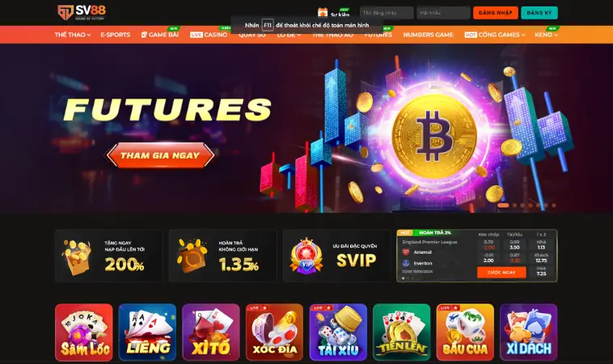Expand the Keno menu

click(546, 35)
